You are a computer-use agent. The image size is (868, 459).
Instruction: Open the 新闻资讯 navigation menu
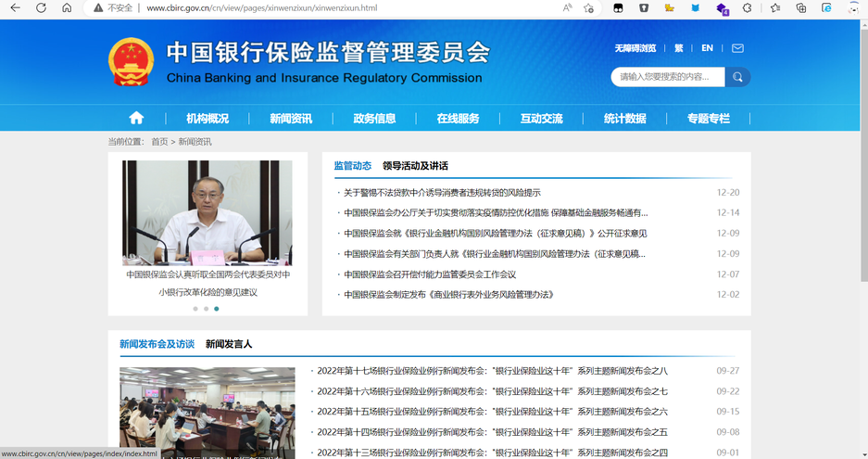(x=291, y=118)
